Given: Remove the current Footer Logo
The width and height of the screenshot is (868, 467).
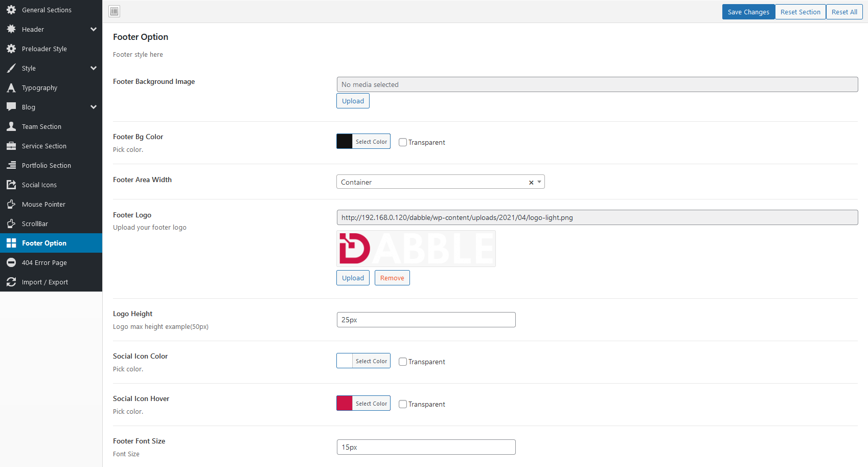Looking at the screenshot, I should 392,278.
